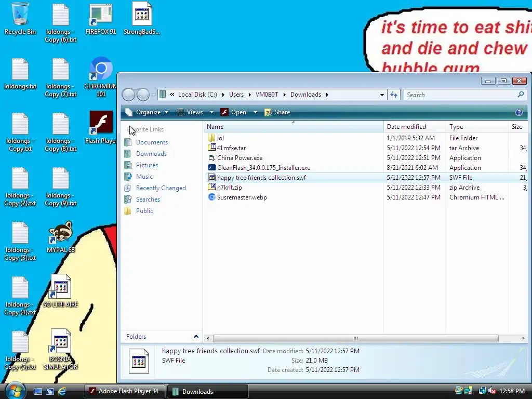The image size is (532, 399).
Task: Click VM0B0T in the address path
Action: tap(267, 95)
